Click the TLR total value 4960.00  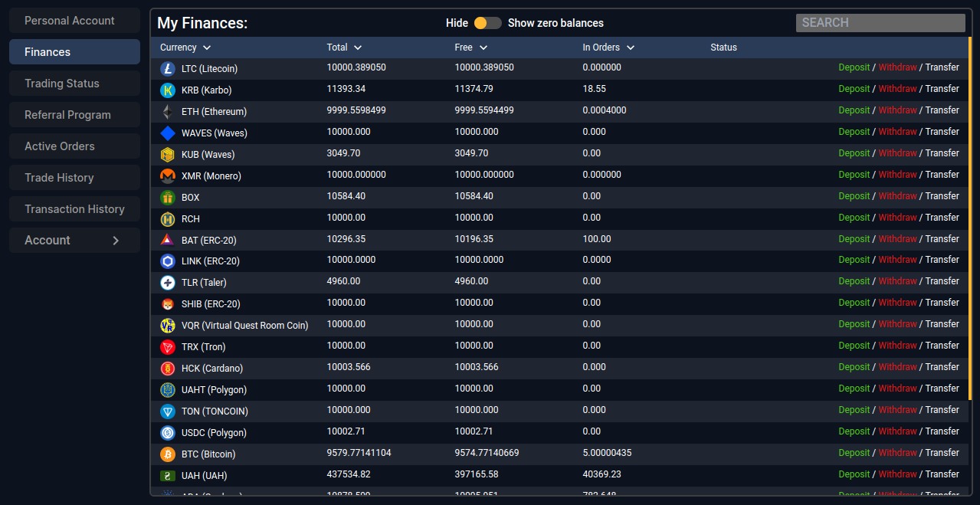tap(343, 281)
